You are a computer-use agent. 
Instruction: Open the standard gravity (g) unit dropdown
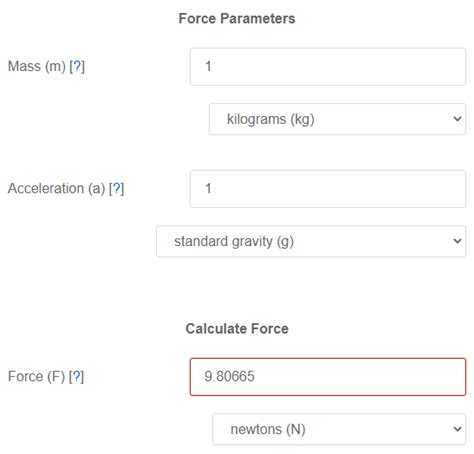[311, 241]
